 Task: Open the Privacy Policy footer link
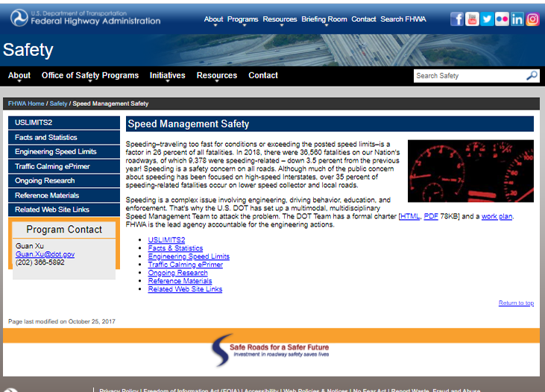(119, 390)
